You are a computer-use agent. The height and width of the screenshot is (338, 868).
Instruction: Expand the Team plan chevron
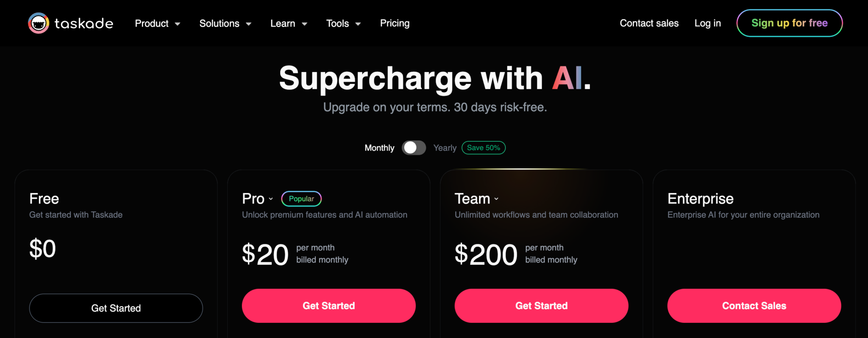pos(496,199)
